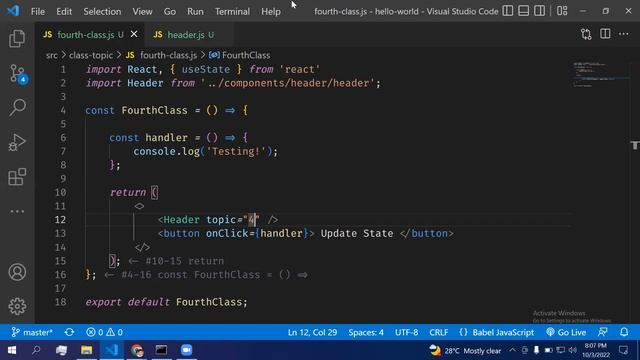Open problems panel via errors and warnings count

[x=104, y=332]
